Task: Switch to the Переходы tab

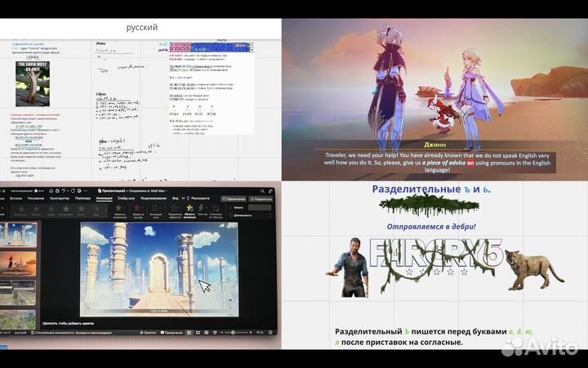Action: (x=82, y=198)
